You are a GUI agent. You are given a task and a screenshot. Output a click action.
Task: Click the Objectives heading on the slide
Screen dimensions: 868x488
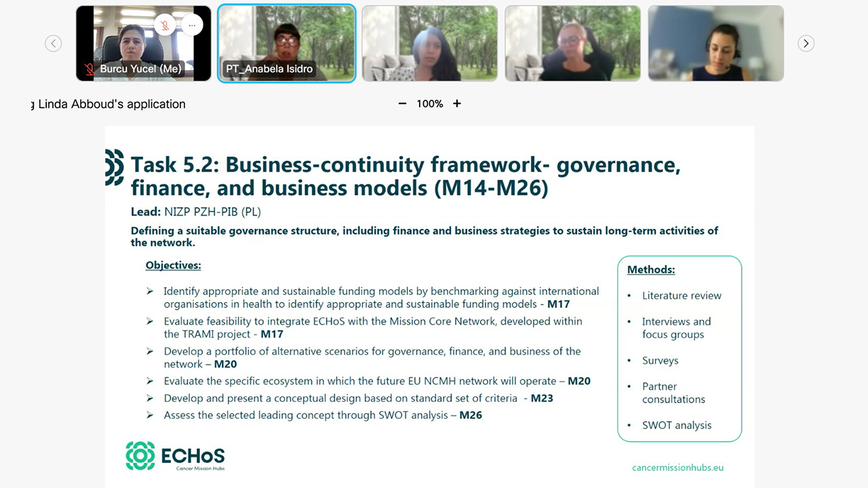click(x=173, y=265)
